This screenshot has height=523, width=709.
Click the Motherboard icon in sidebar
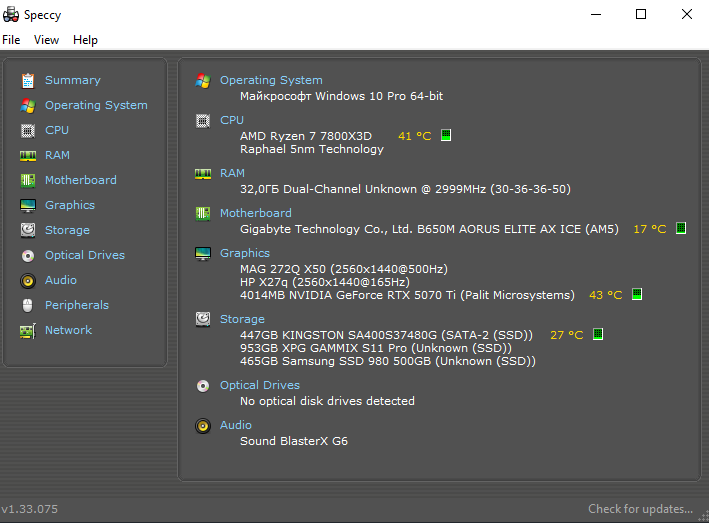28,180
